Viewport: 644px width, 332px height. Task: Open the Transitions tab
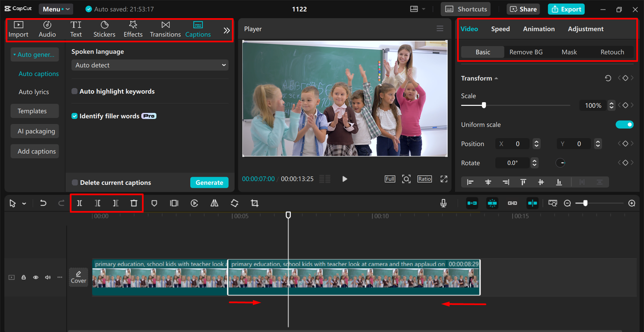tap(165, 29)
